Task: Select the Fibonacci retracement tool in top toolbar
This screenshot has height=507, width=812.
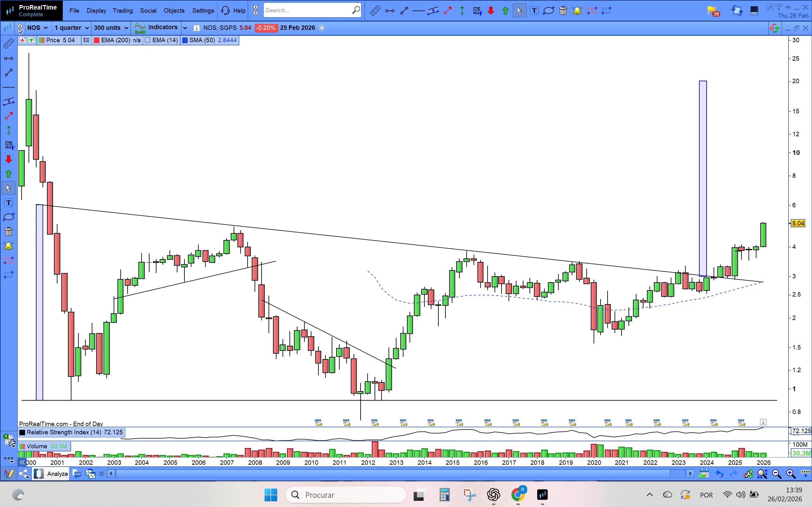Action: (477, 11)
